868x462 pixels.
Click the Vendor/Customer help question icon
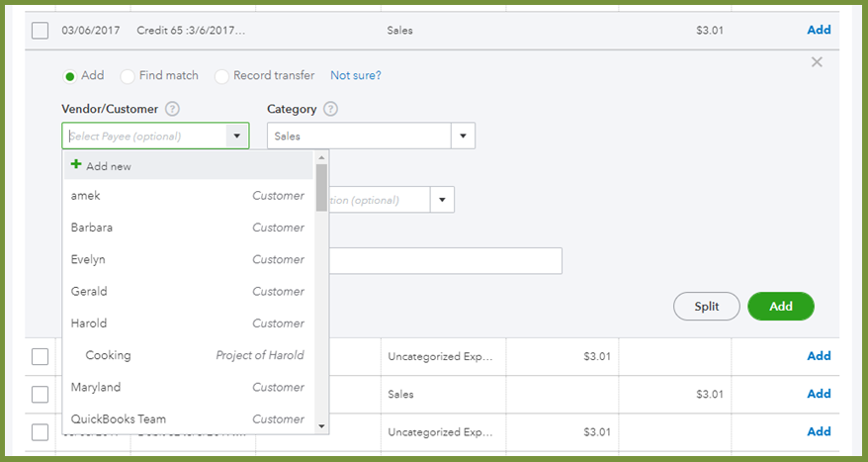click(172, 109)
